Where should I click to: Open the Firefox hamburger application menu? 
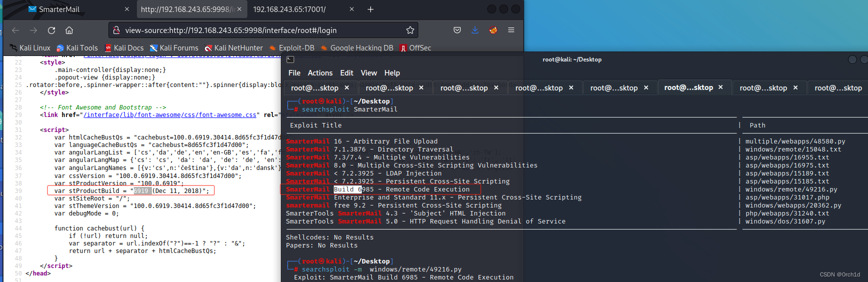click(511, 30)
